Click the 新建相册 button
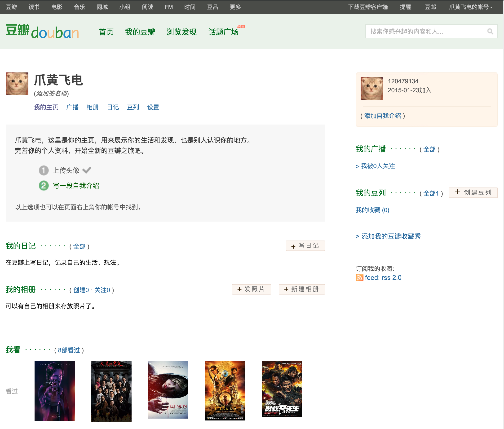This screenshot has height=429, width=504. point(302,289)
